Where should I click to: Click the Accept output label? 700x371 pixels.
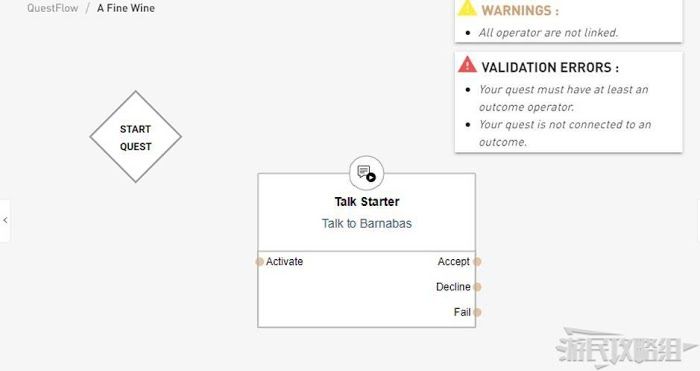[454, 262]
